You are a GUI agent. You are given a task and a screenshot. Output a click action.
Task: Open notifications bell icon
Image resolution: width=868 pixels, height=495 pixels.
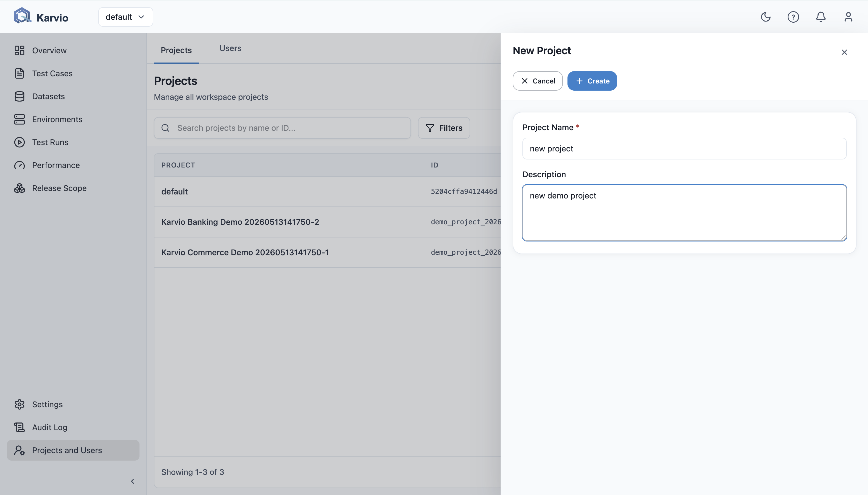pos(821,17)
